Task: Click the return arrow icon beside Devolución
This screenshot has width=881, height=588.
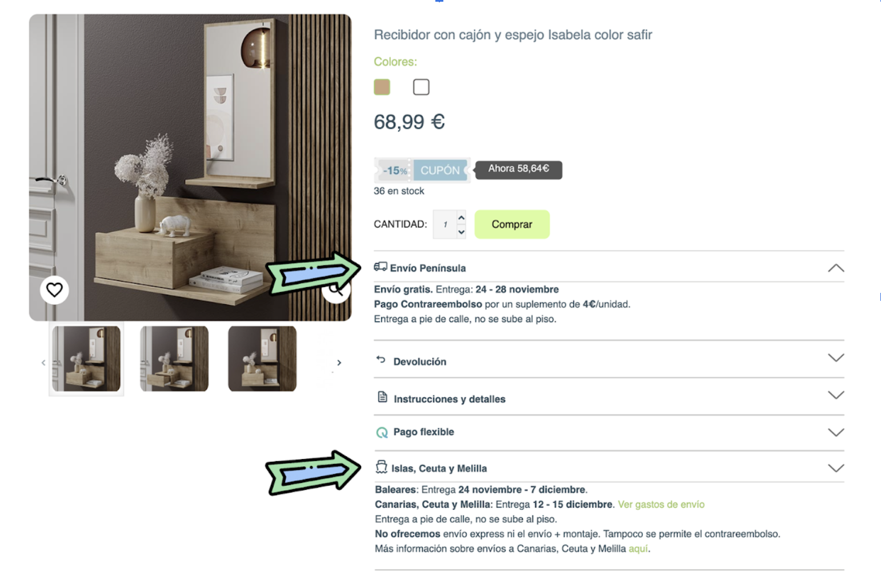Action: tap(381, 360)
